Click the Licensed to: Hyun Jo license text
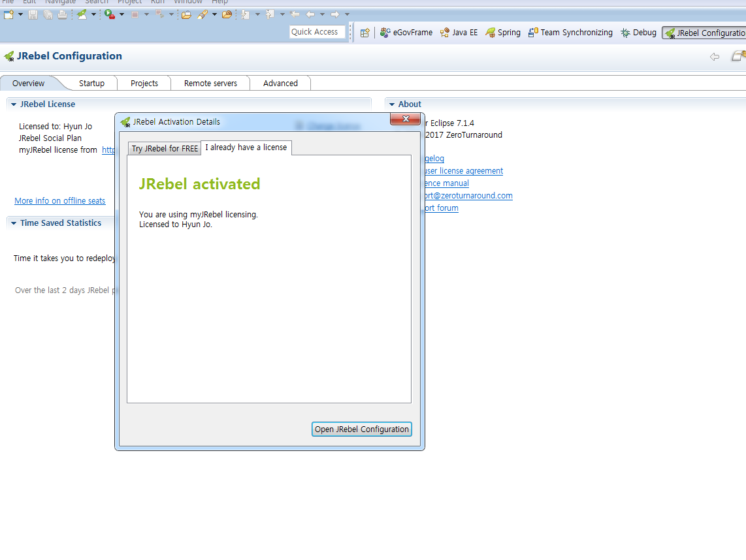 pyautogui.click(x=55, y=127)
